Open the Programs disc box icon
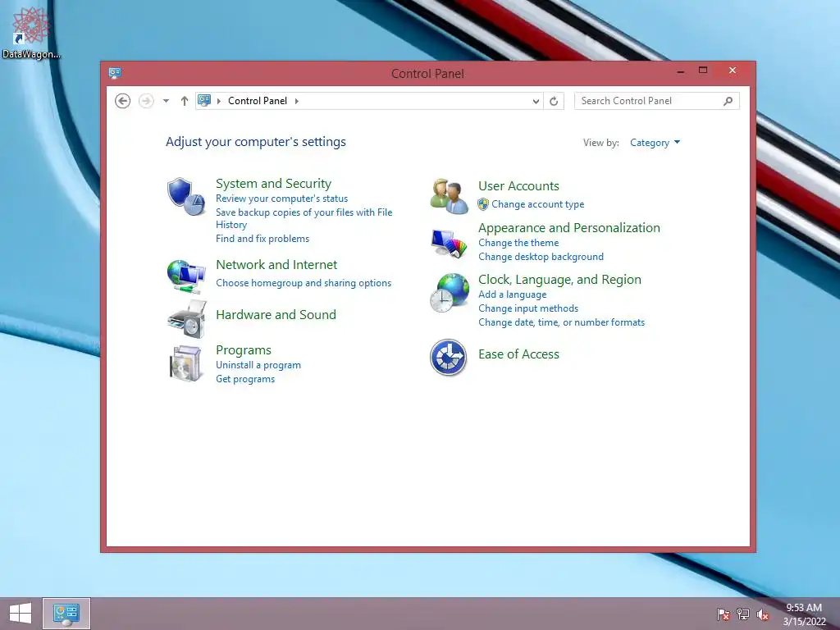Viewport: 840px width, 630px height. coord(186,363)
